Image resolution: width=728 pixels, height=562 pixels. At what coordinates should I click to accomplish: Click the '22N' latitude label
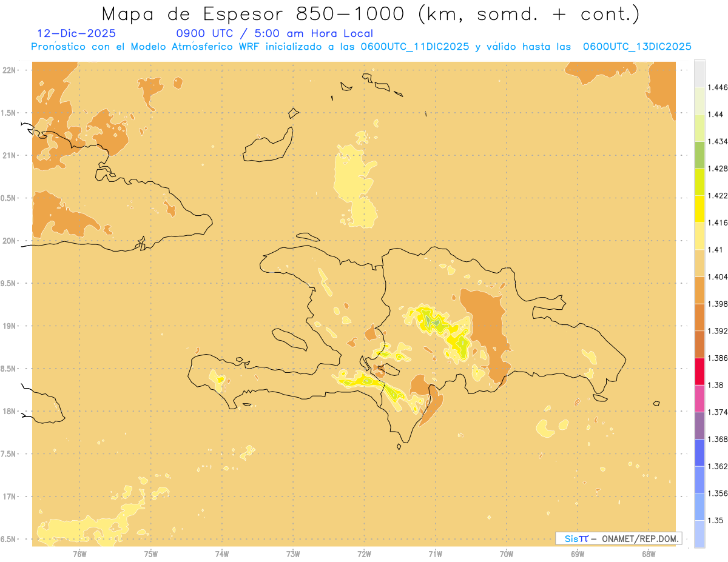pyautogui.click(x=10, y=70)
